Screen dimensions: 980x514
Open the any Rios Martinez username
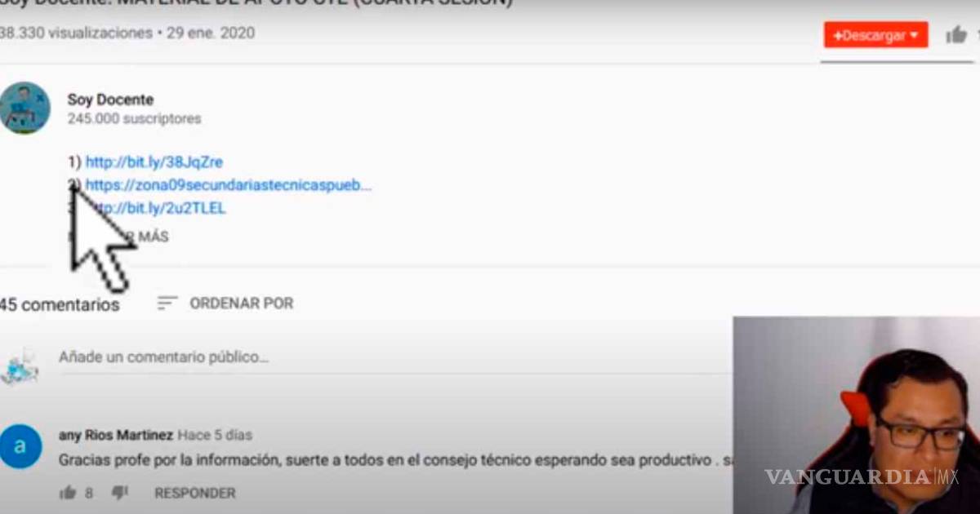coord(115,435)
